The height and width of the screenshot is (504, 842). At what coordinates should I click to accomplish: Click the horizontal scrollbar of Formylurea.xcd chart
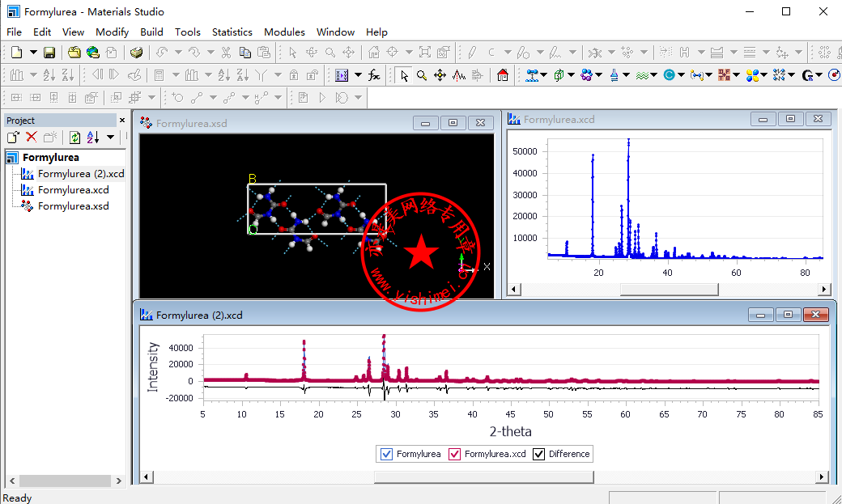click(669, 290)
